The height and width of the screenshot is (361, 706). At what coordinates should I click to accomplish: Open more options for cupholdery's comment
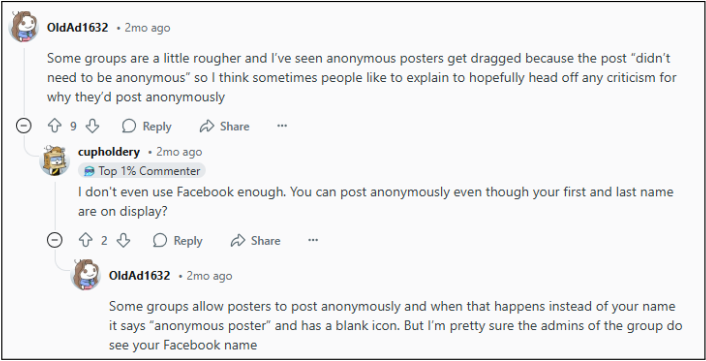click(x=313, y=240)
